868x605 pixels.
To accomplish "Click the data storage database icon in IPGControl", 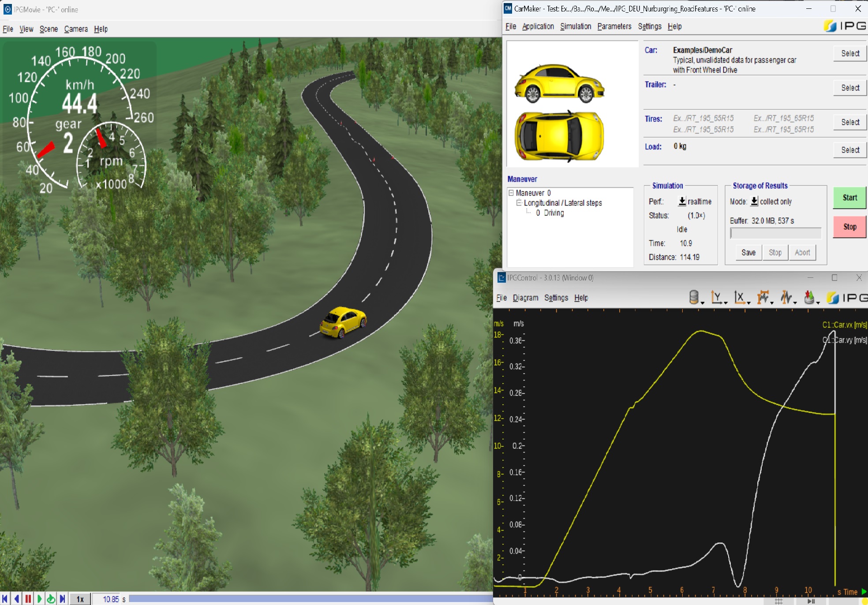I will [x=694, y=298].
